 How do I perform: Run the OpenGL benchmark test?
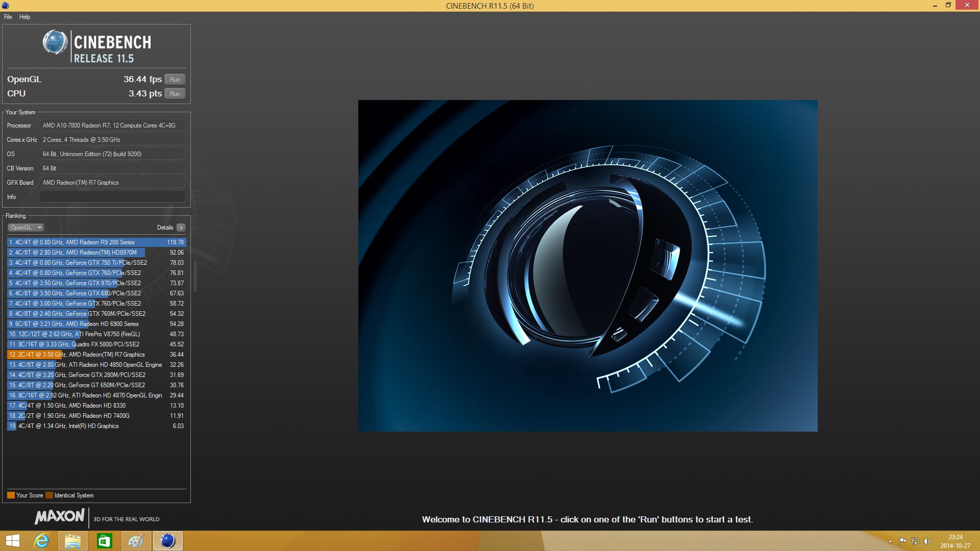[175, 80]
